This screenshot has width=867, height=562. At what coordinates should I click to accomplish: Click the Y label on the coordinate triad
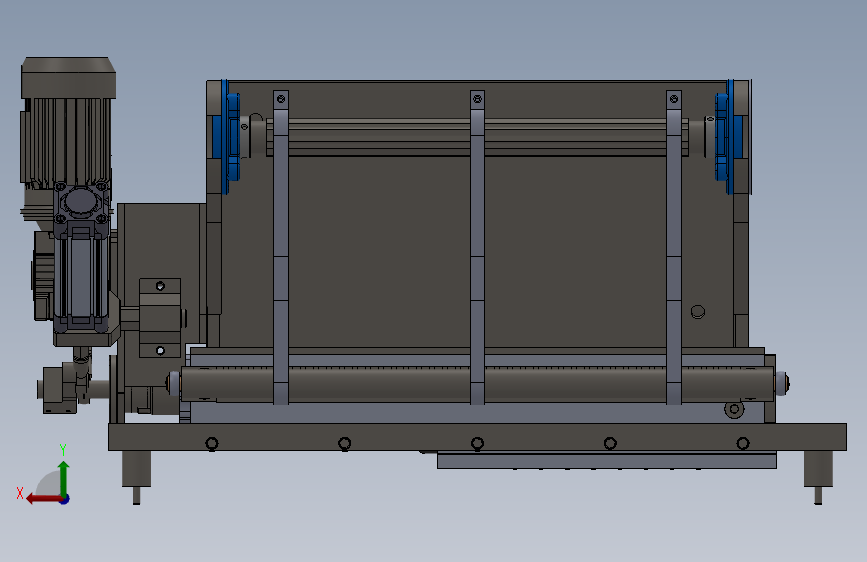click(x=63, y=450)
